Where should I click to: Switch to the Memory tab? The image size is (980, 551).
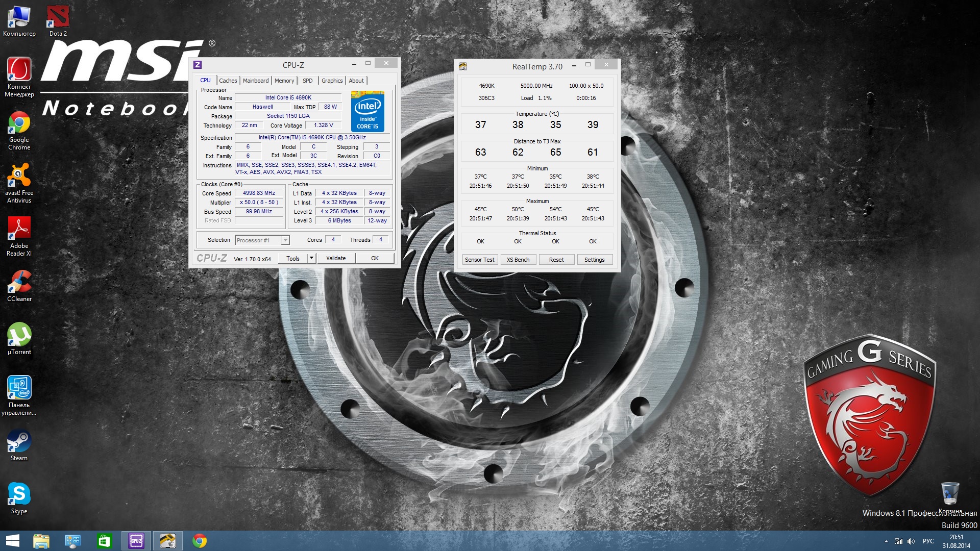point(284,81)
